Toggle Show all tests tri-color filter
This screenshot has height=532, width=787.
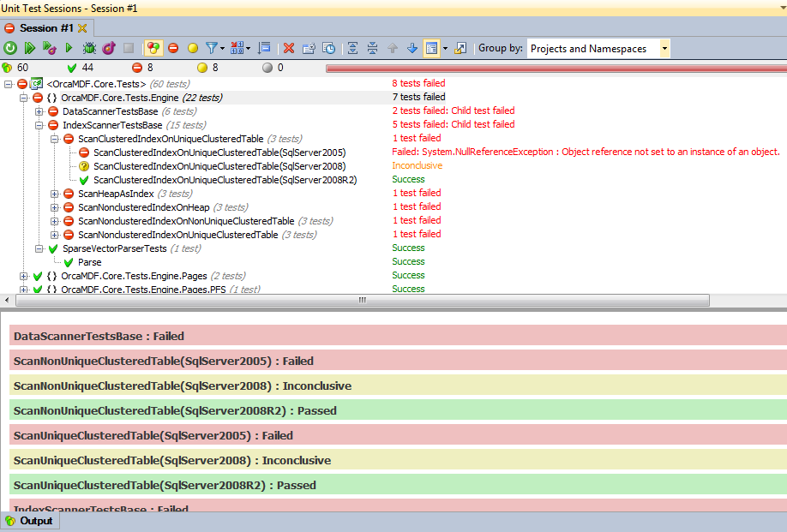click(153, 48)
